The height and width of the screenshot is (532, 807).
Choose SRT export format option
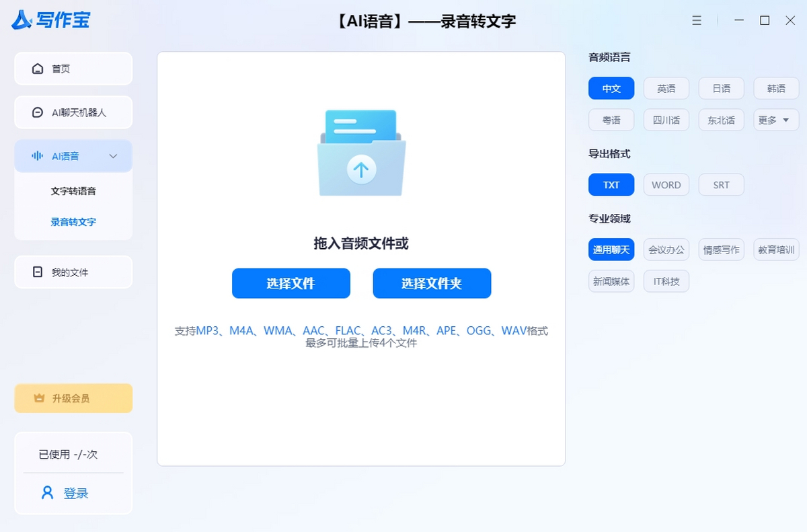point(721,185)
